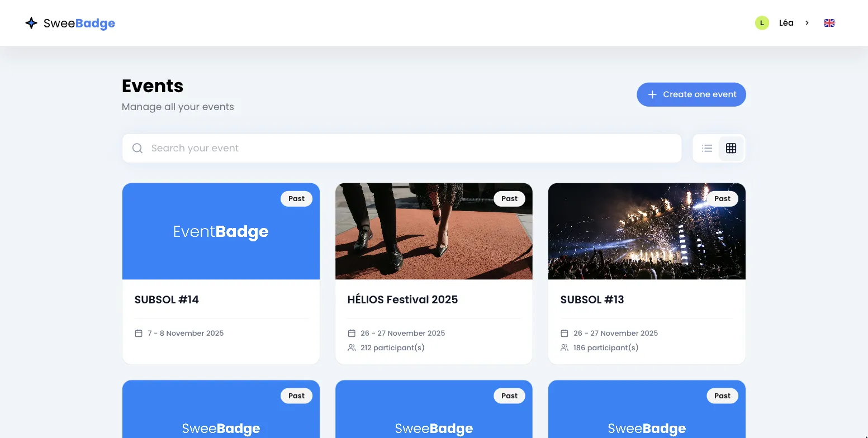The height and width of the screenshot is (438, 868).
Task: Click the Create one event button
Action: 691,94
